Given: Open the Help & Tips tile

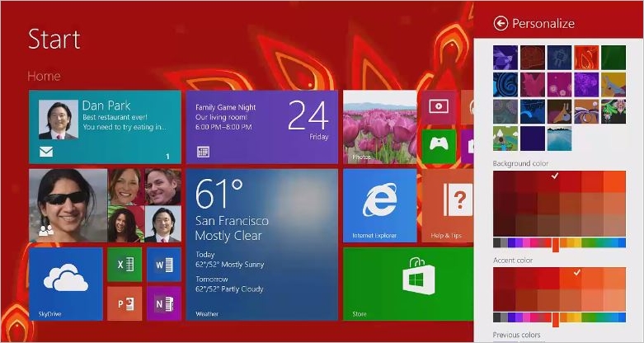Looking at the screenshot, I should coord(447,205).
